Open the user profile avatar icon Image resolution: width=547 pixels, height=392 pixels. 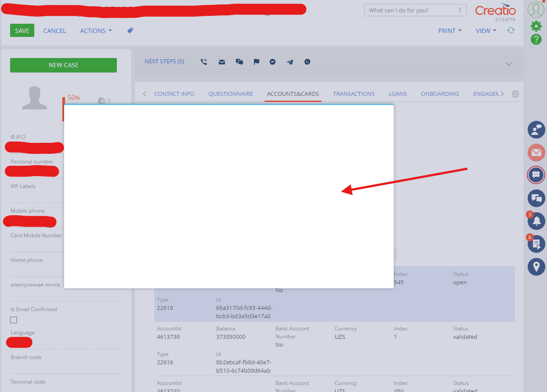tap(536, 9)
